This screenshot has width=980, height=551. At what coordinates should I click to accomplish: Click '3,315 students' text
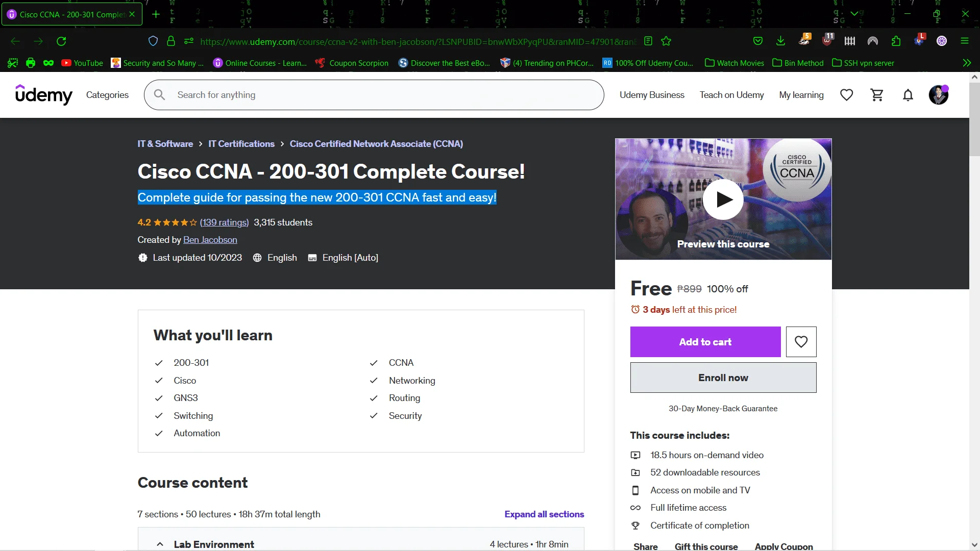click(283, 222)
